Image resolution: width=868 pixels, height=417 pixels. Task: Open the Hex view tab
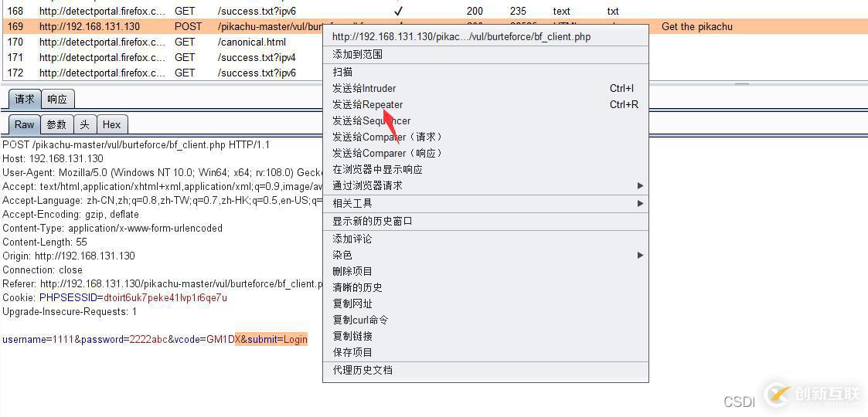(x=112, y=124)
